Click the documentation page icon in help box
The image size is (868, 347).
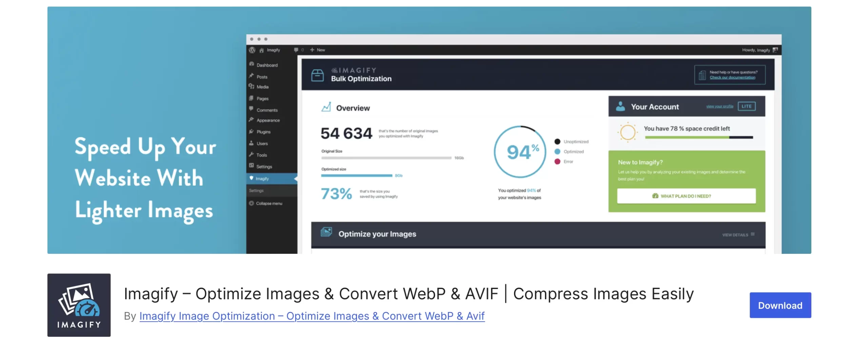[702, 75]
